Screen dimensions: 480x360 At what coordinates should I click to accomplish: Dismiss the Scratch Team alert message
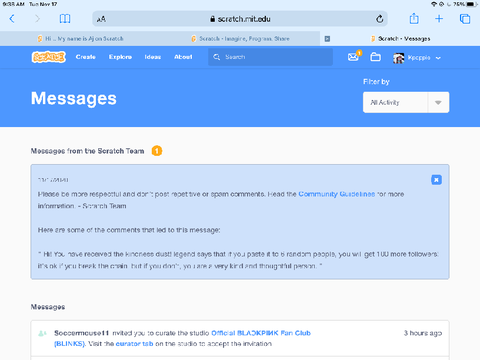click(436, 180)
